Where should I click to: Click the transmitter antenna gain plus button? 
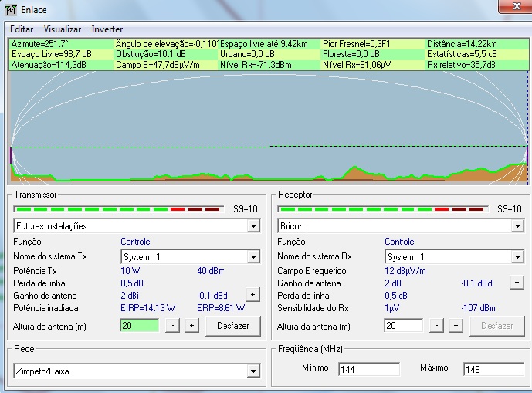(252, 294)
